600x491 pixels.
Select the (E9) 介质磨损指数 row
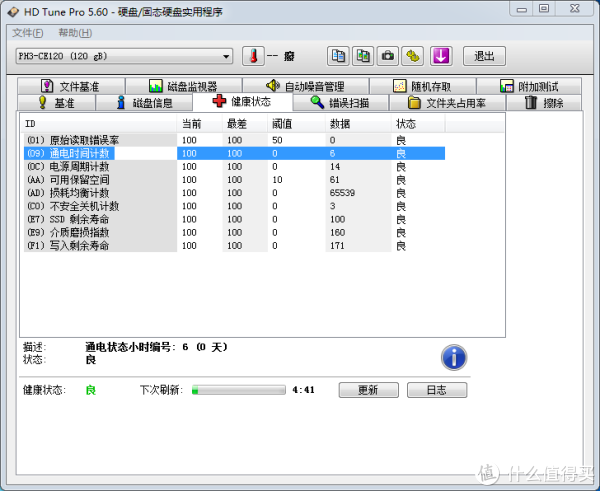coord(234,232)
